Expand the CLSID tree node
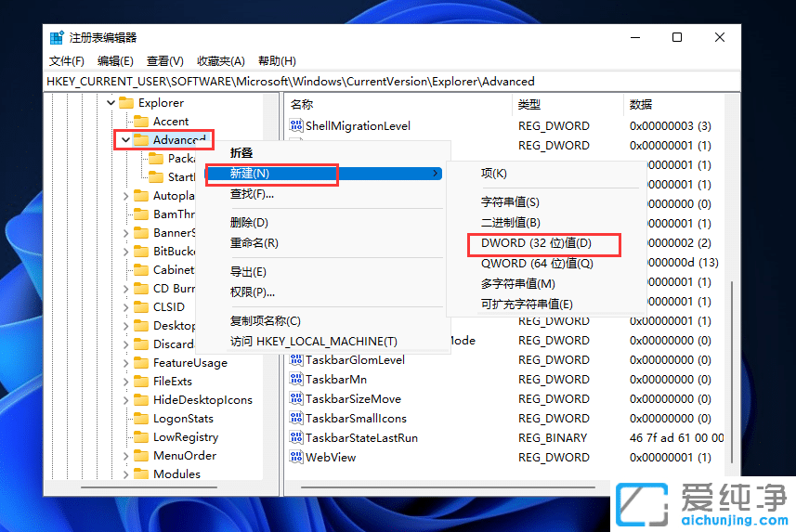The width and height of the screenshot is (796, 532). coord(126,307)
